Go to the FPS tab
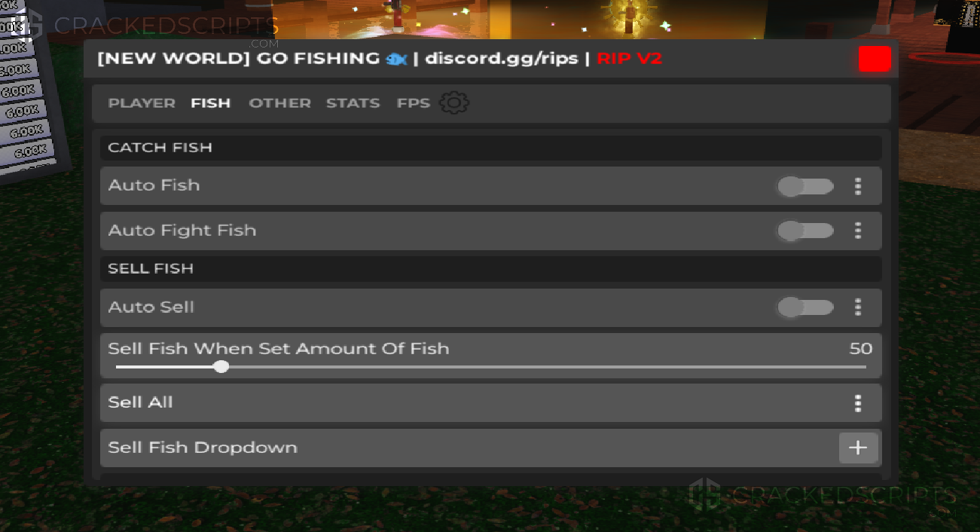This screenshot has width=980, height=532. point(414,103)
